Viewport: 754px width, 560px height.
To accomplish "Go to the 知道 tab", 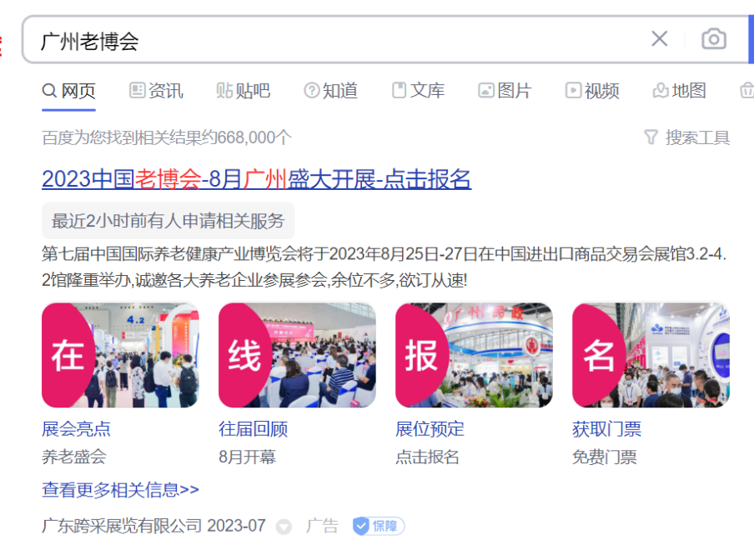I will tap(330, 91).
